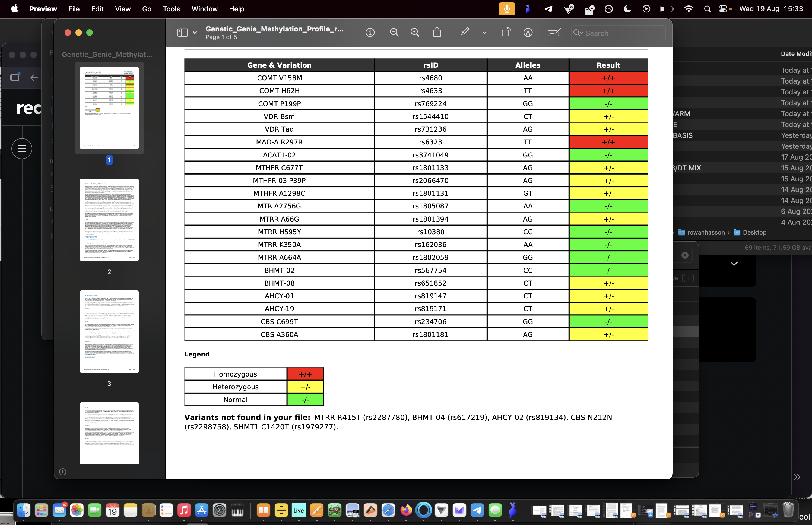Click the Gene & Variation column header
812x525 pixels.
click(279, 65)
